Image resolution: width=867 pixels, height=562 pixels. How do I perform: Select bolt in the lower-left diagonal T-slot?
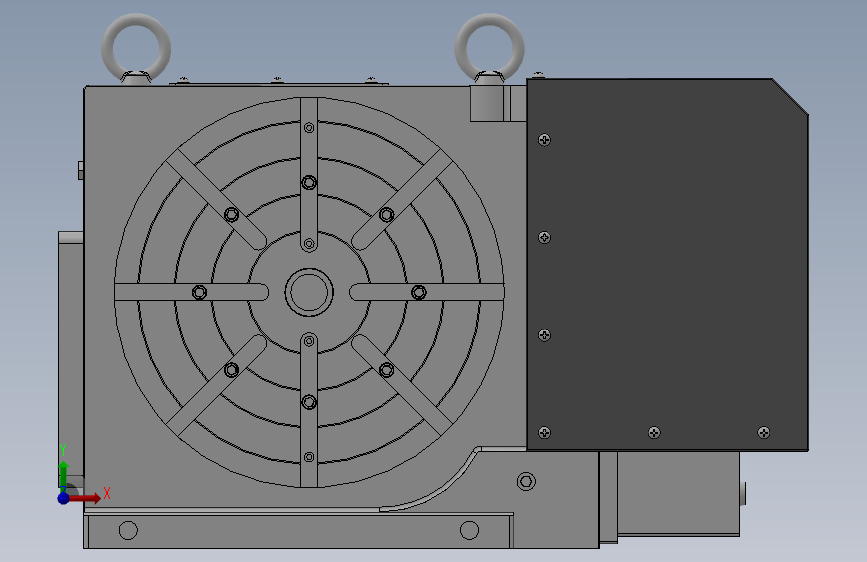232,370
